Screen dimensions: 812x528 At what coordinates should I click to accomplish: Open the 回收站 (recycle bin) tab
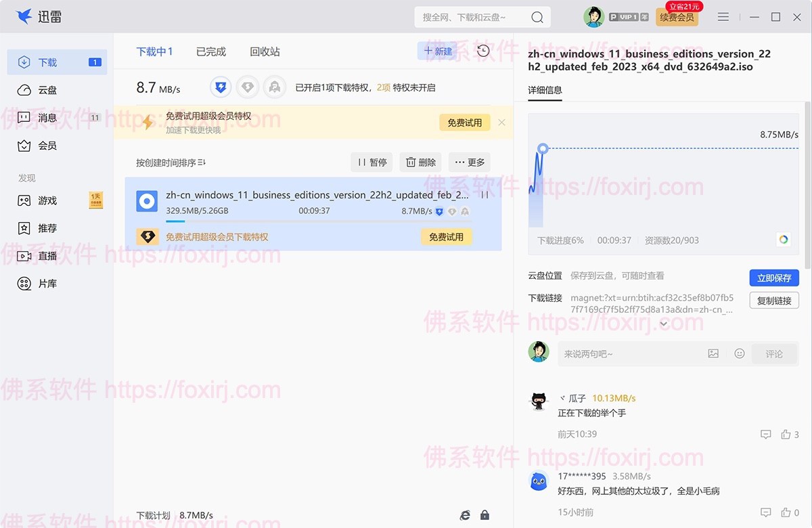264,51
